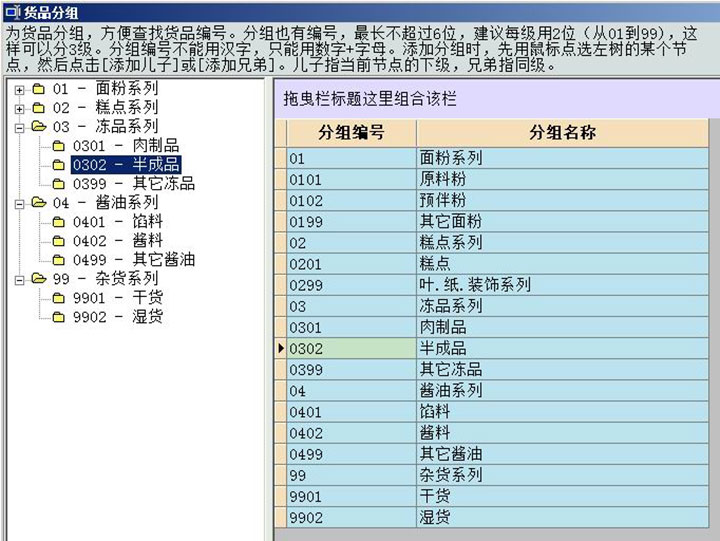Select the row named 叶.纸.装饰系列
The width and height of the screenshot is (720, 541).
point(475,285)
